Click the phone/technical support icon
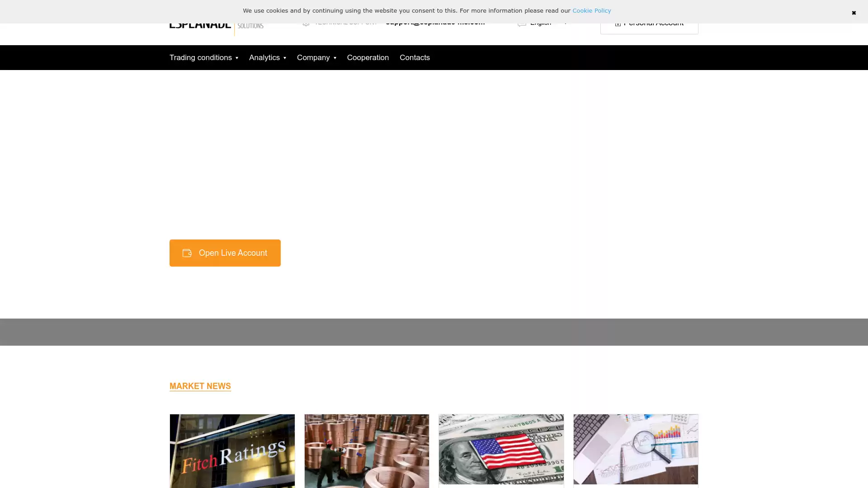Image resolution: width=868 pixels, height=488 pixels. click(306, 22)
